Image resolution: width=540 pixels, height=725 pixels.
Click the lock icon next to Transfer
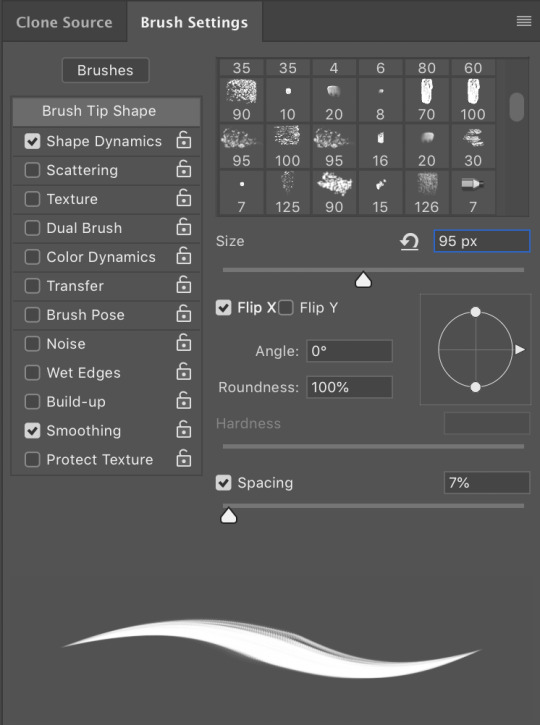[184, 284]
